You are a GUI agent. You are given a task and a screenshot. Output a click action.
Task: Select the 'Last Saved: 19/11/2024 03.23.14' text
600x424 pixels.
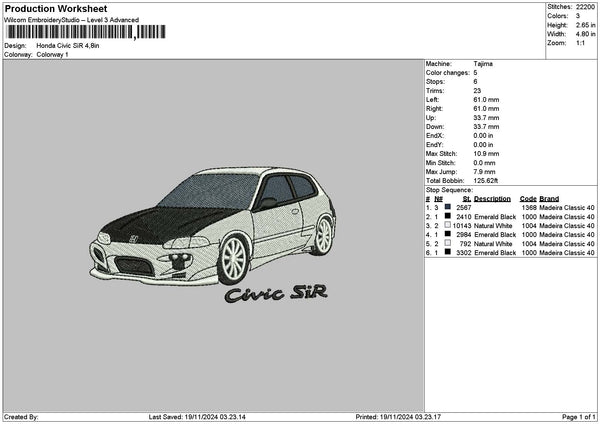pos(197,417)
